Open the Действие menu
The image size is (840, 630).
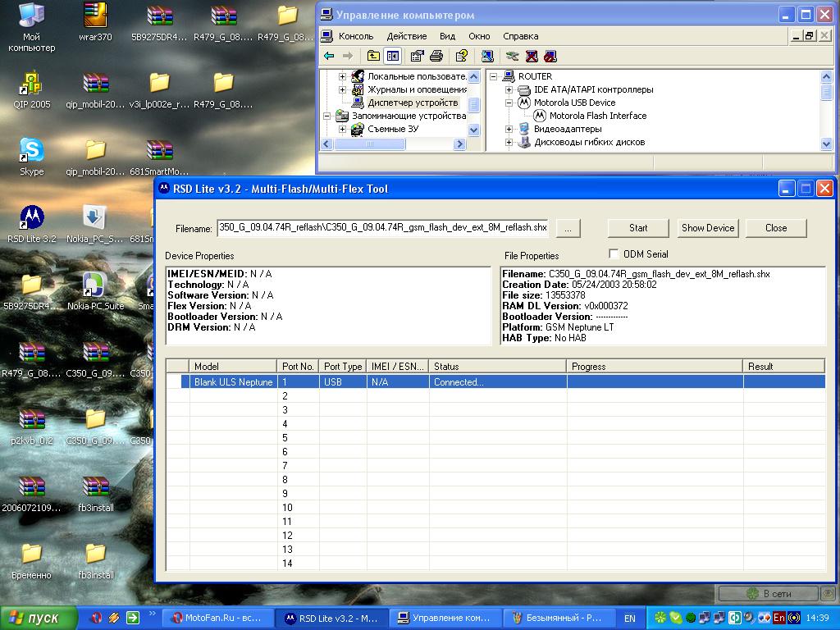(x=407, y=36)
